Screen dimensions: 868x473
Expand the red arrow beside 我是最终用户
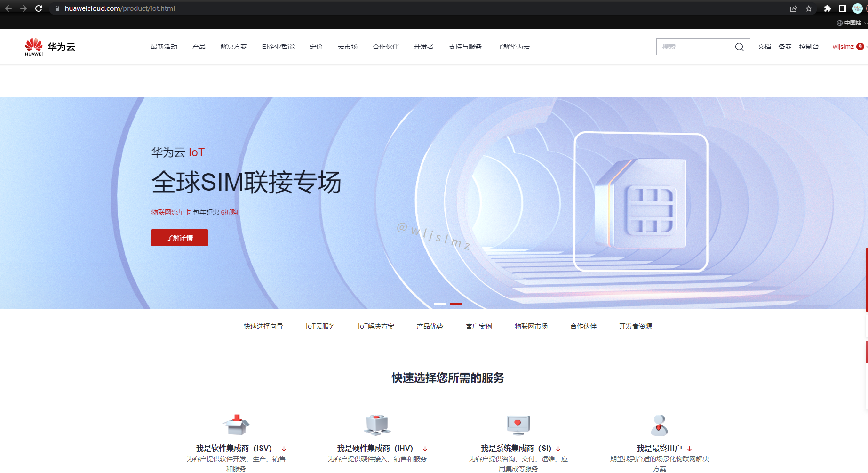pos(690,449)
